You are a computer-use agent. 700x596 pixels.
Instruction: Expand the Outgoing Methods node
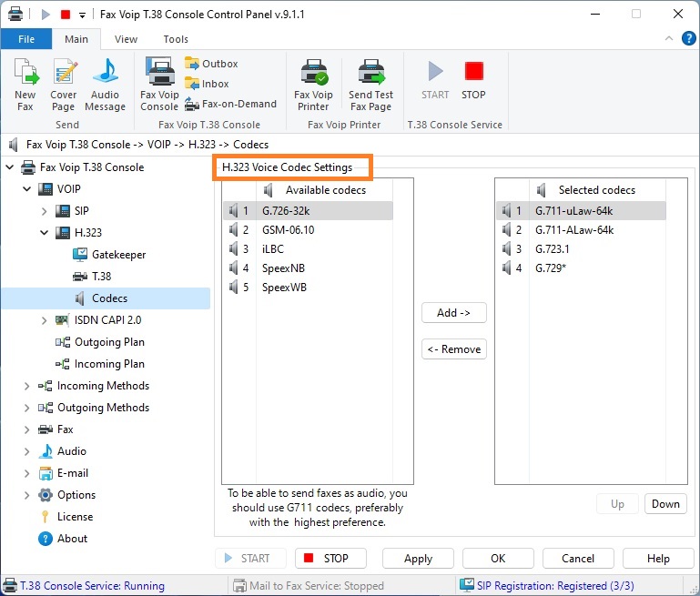[x=26, y=408]
